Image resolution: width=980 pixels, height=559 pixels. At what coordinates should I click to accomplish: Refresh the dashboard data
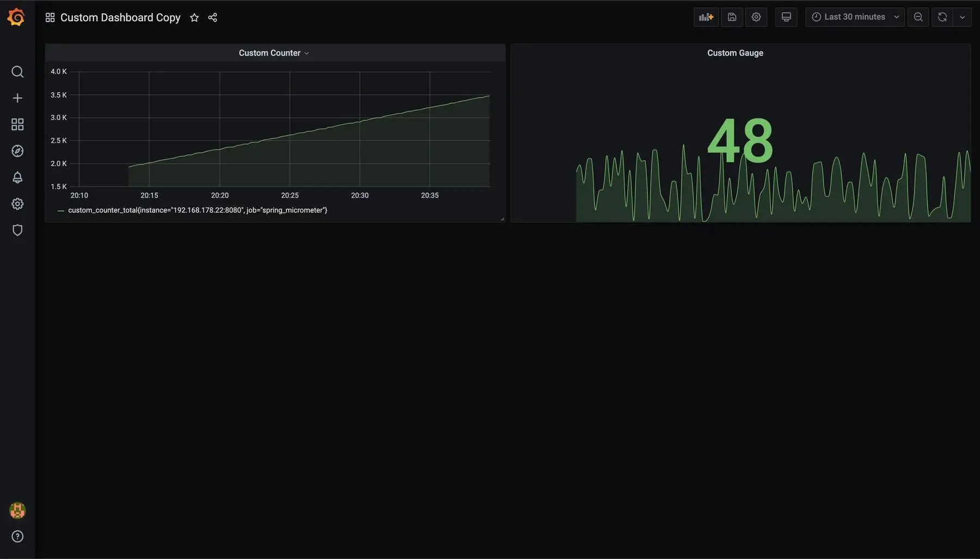click(941, 17)
